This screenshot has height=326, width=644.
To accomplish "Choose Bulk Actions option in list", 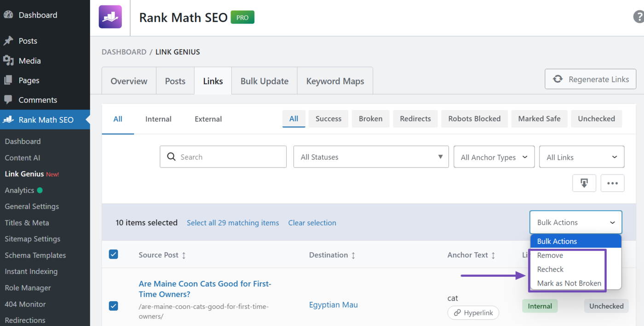I will click(x=576, y=241).
